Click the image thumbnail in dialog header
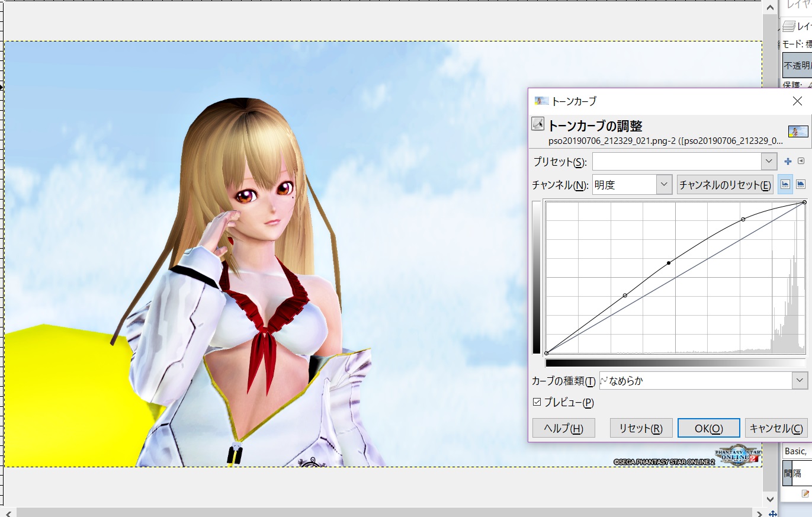Viewport: 812px width, 517px height. coord(798,131)
